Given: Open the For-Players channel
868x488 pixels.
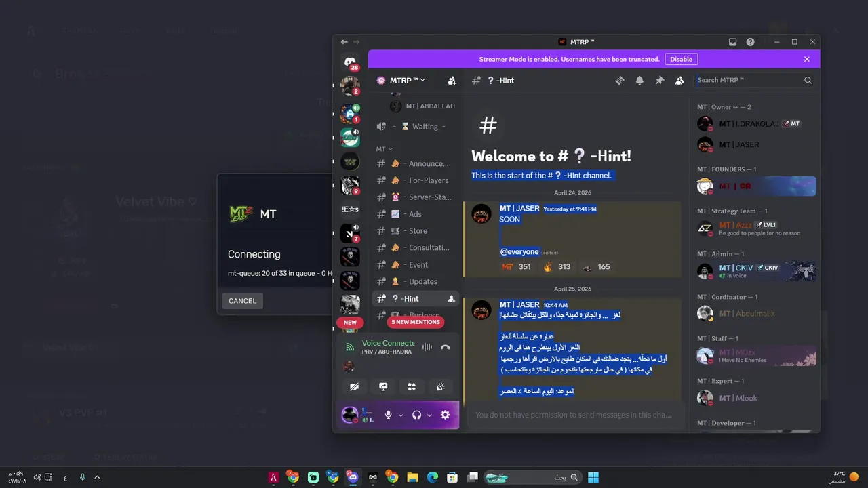Looking at the screenshot, I should 416,180.
